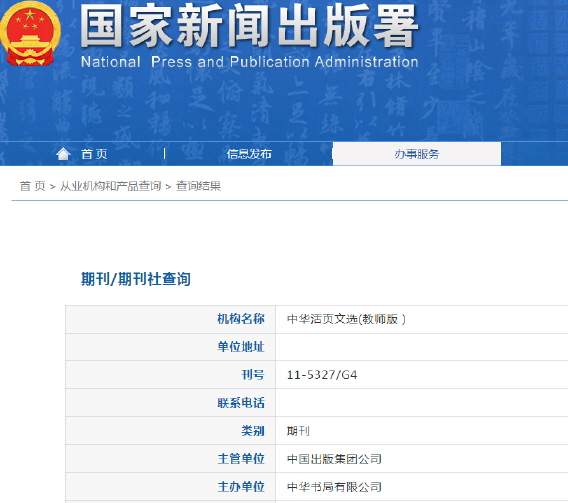Open the 信息发布 navigation tab

coord(249,154)
